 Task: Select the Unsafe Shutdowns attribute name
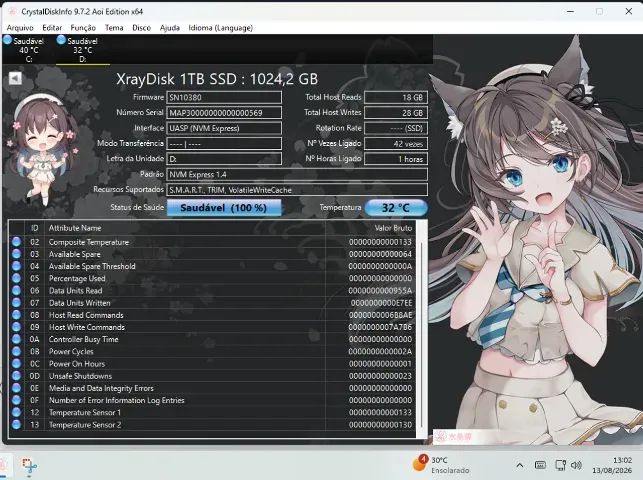pos(80,376)
